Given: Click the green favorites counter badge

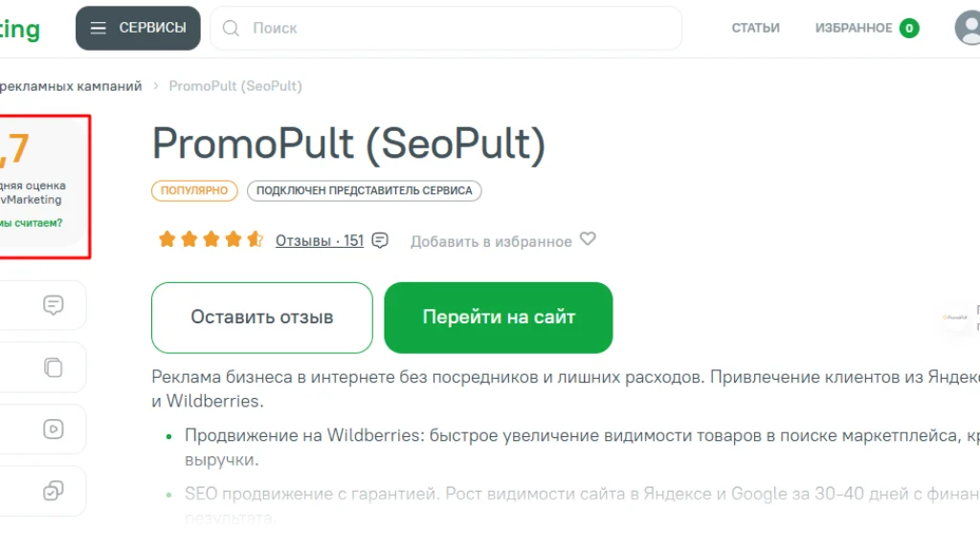Looking at the screenshot, I should [x=909, y=28].
